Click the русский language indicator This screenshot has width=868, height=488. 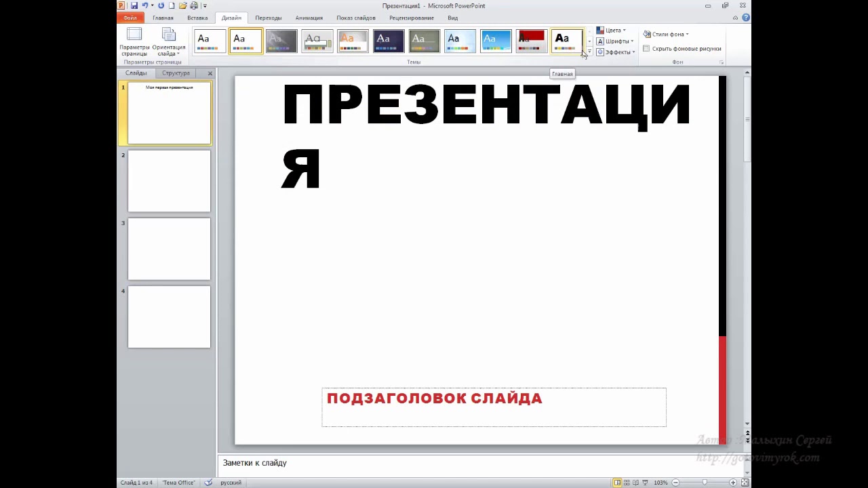pos(231,483)
